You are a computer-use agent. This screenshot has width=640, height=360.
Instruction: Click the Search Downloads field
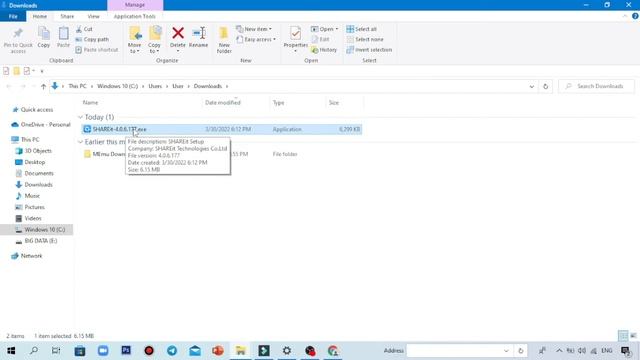coord(596,86)
